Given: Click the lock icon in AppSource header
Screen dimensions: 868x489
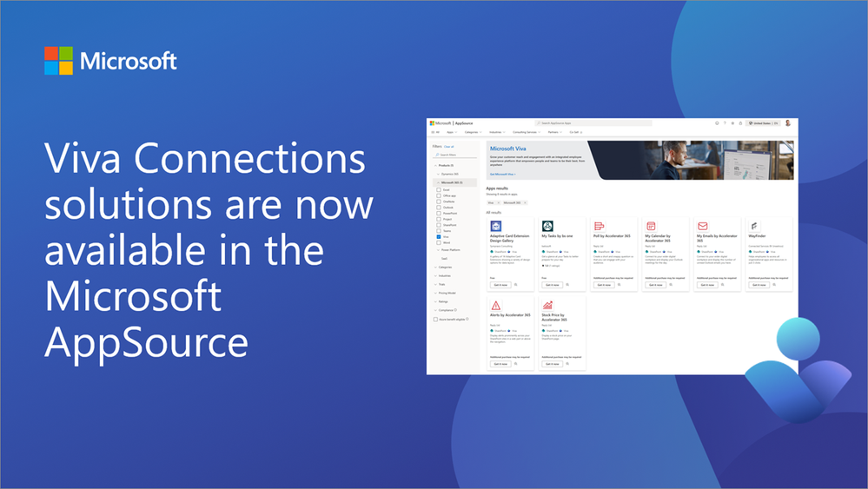Looking at the screenshot, I should (740, 123).
